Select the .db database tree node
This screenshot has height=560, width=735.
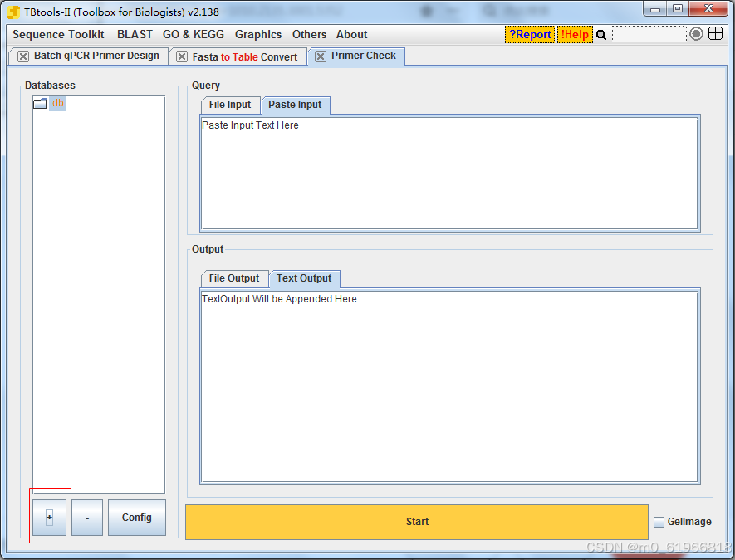[x=57, y=103]
